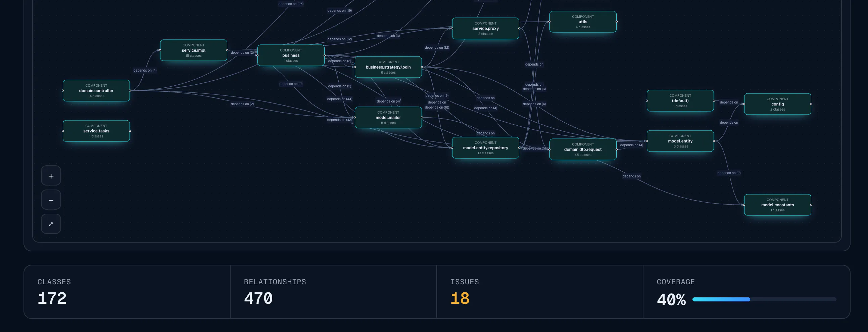Click the 'depends on (43)' edge label
The height and width of the screenshot is (332, 868).
point(340,120)
